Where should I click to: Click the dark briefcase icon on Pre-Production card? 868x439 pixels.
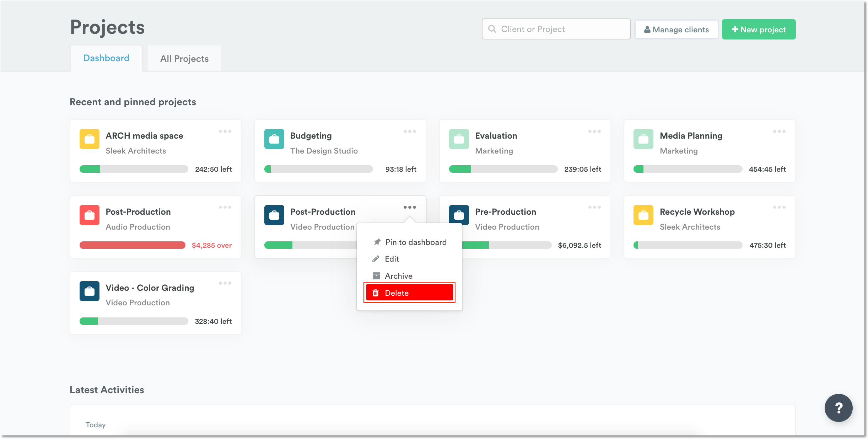pyautogui.click(x=459, y=215)
